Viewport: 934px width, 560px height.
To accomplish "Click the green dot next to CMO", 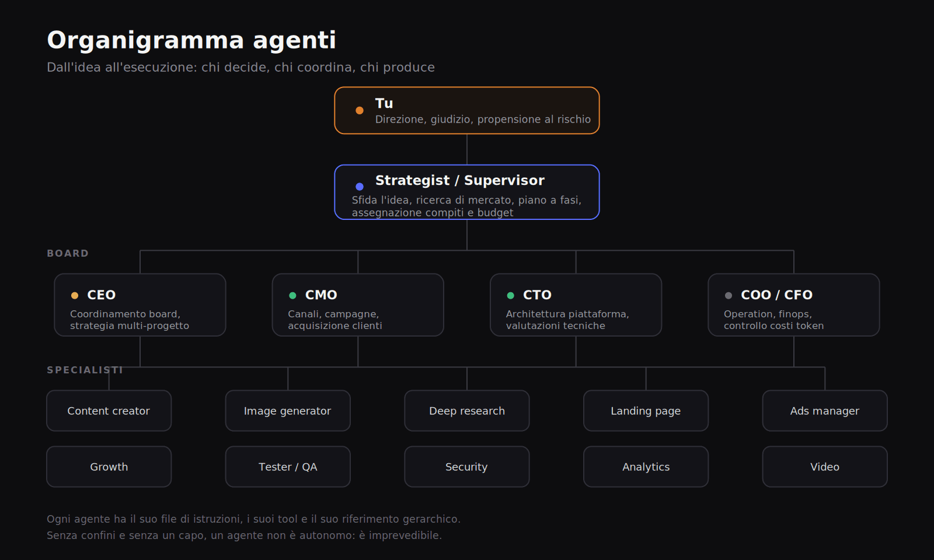I will (x=292, y=296).
